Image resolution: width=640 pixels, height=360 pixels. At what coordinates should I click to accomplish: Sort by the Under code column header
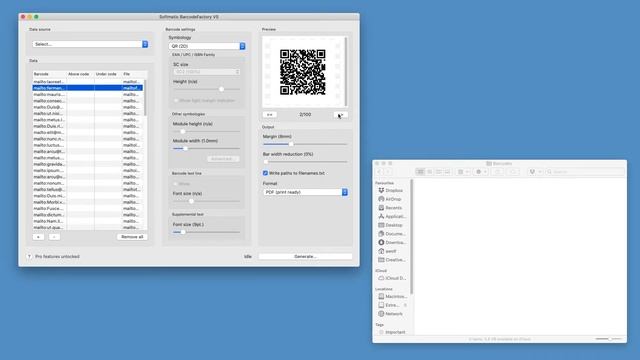(x=108, y=74)
